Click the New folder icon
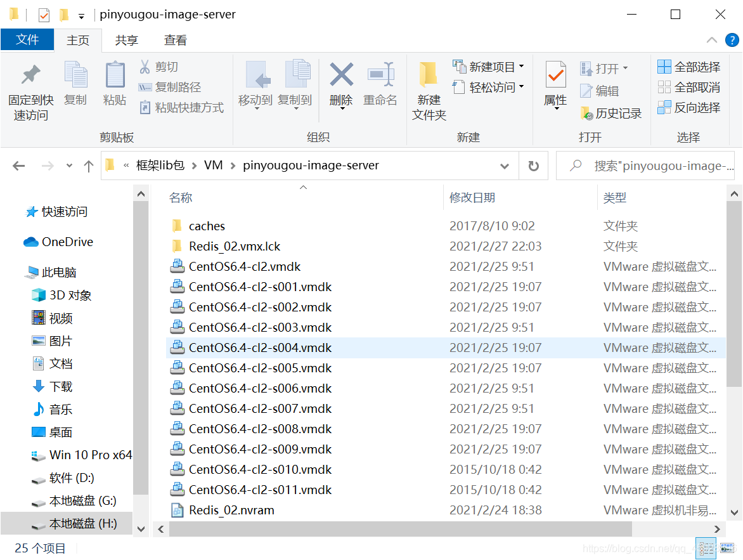 click(429, 74)
